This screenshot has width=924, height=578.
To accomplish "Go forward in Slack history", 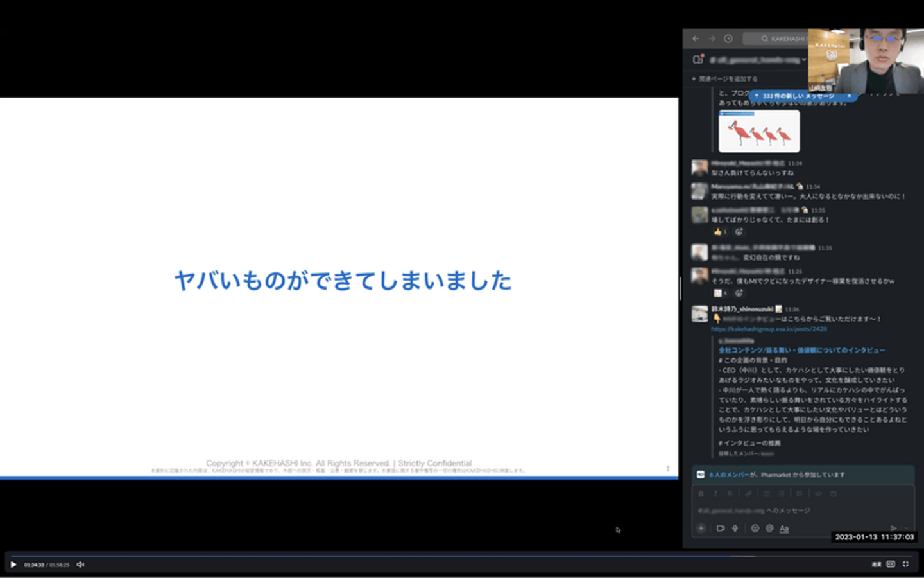I will click(x=712, y=39).
